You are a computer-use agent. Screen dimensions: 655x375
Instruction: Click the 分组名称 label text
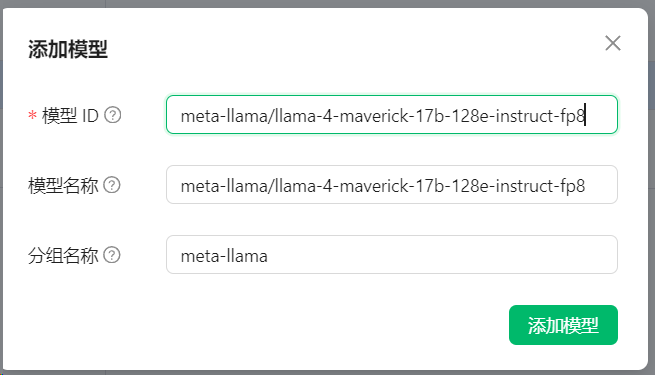63,255
